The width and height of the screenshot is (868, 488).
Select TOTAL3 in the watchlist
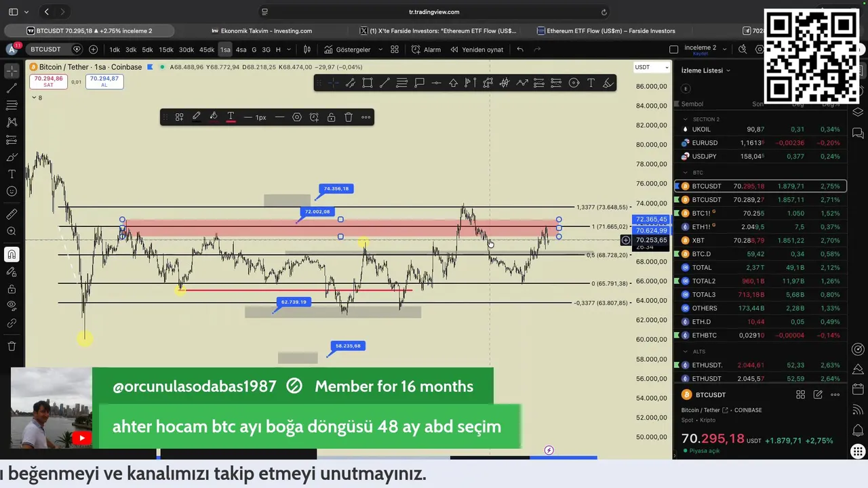[x=761, y=295]
